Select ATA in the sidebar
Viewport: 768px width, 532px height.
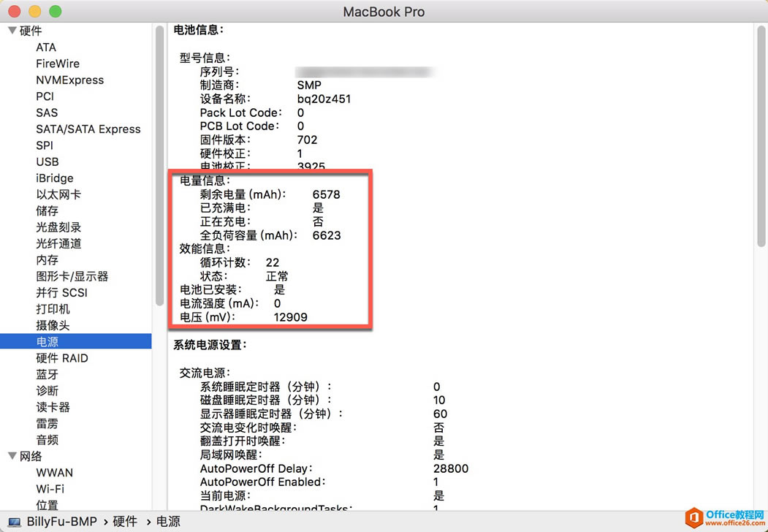[46, 47]
